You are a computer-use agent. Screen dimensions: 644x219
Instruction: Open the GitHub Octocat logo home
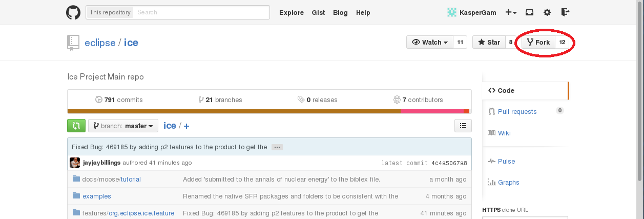73,12
